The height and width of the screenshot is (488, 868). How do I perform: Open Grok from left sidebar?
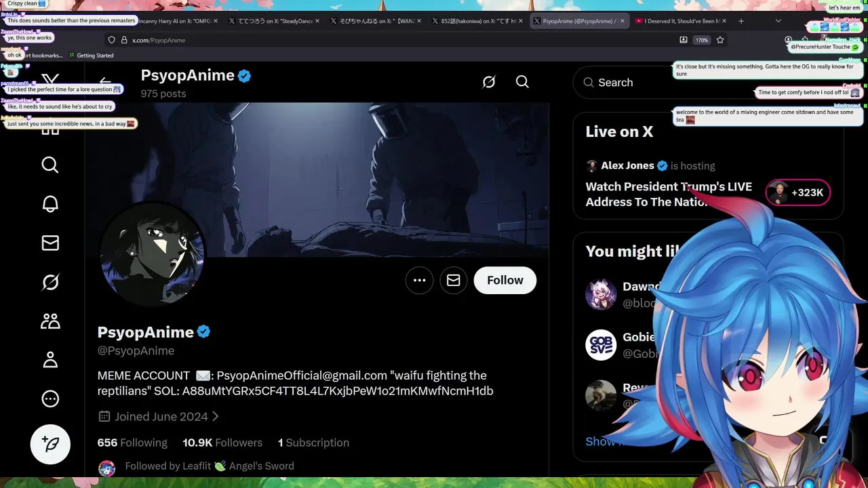click(x=50, y=282)
